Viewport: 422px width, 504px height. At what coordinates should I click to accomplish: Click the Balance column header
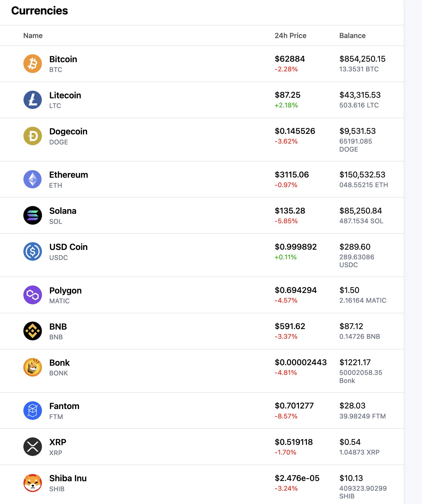pyautogui.click(x=353, y=36)
